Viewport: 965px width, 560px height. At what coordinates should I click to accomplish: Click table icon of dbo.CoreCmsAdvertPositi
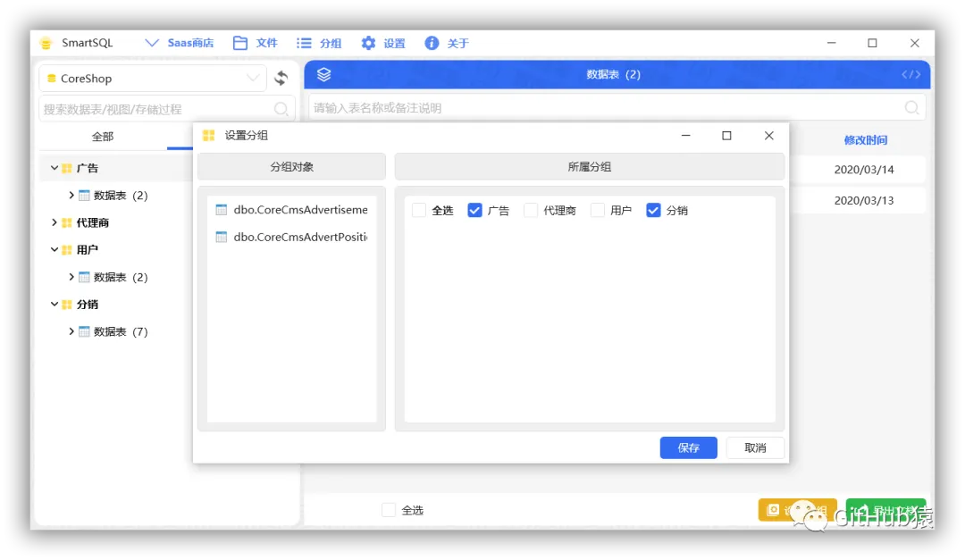pyautogui.click(x=222, y=237)
